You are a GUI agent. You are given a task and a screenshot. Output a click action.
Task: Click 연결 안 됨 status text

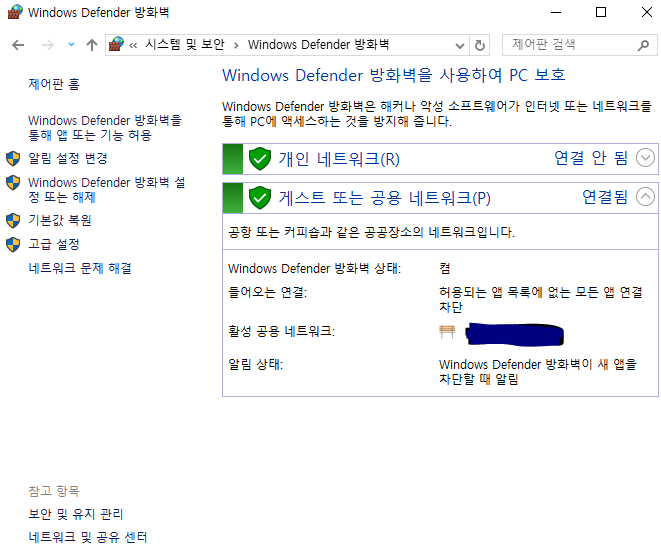click(x=591, y=158)
